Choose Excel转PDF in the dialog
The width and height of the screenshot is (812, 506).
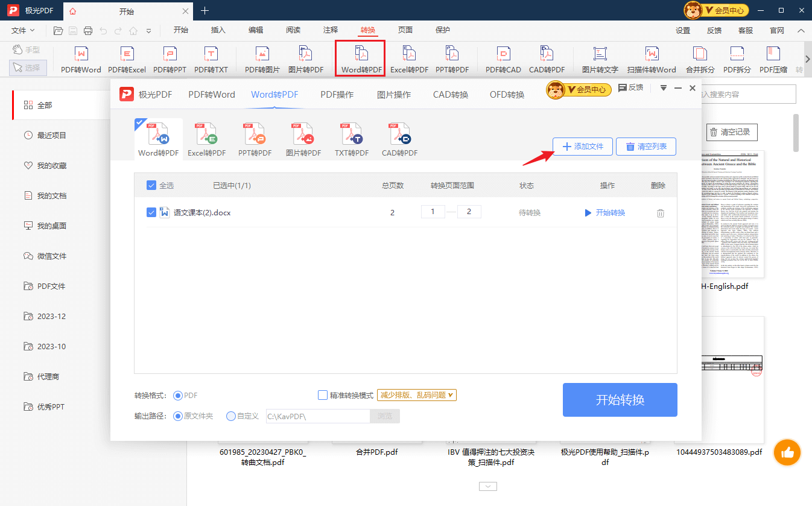207,139
